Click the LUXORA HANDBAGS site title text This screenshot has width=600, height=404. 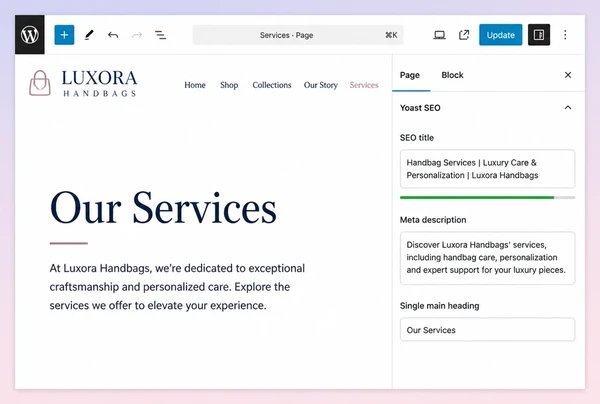pyautogui.click(x=99, y=83)
